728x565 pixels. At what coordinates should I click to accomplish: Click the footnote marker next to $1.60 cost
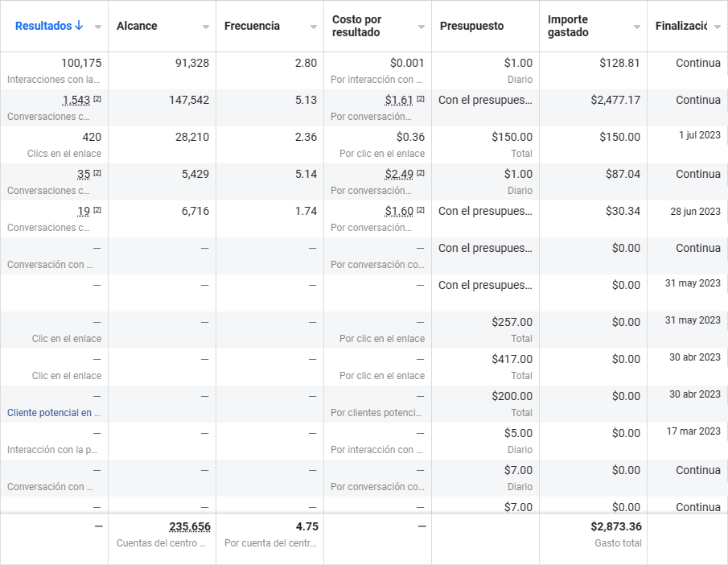(421, 211)
